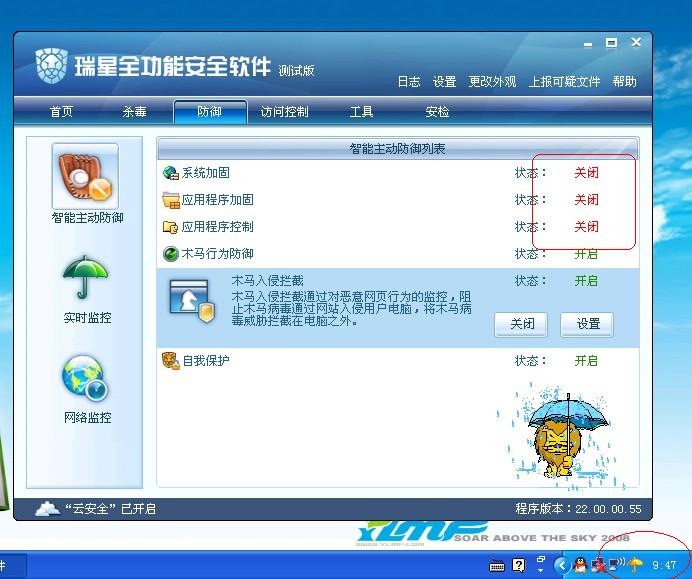Screen dimensions: 692x579
Task: Open the 访问控制 tab
Action: [285, 112]
